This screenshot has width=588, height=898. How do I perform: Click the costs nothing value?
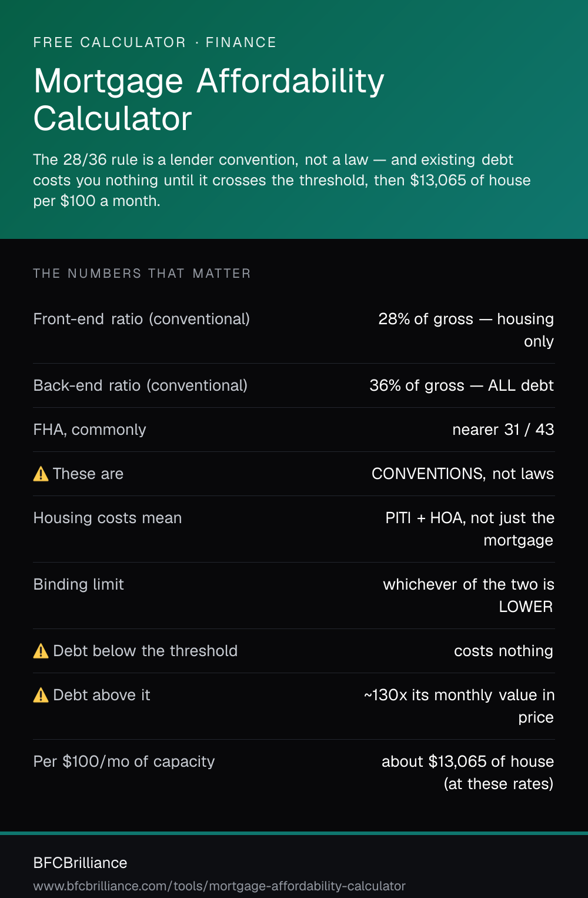503,651
